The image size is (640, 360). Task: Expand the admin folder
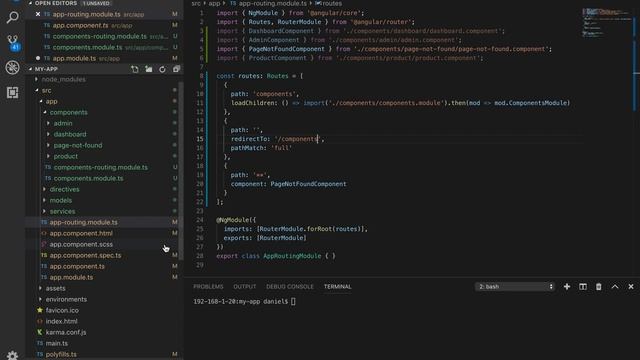[x=49, y=123]
